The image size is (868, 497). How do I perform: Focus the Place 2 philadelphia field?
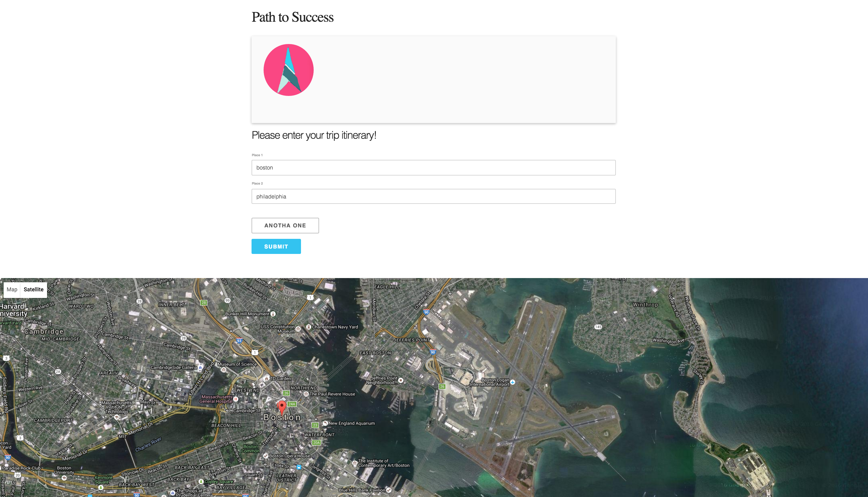point(433,196)
